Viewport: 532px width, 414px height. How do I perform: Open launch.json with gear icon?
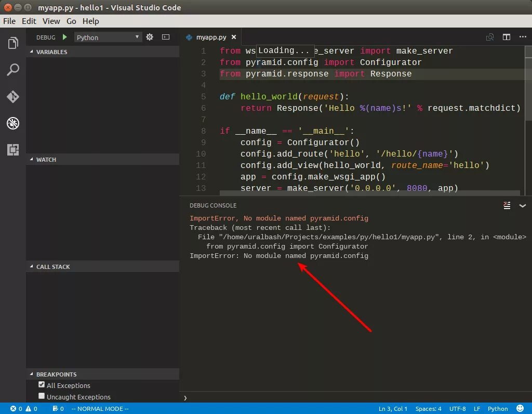pos(150,37)
